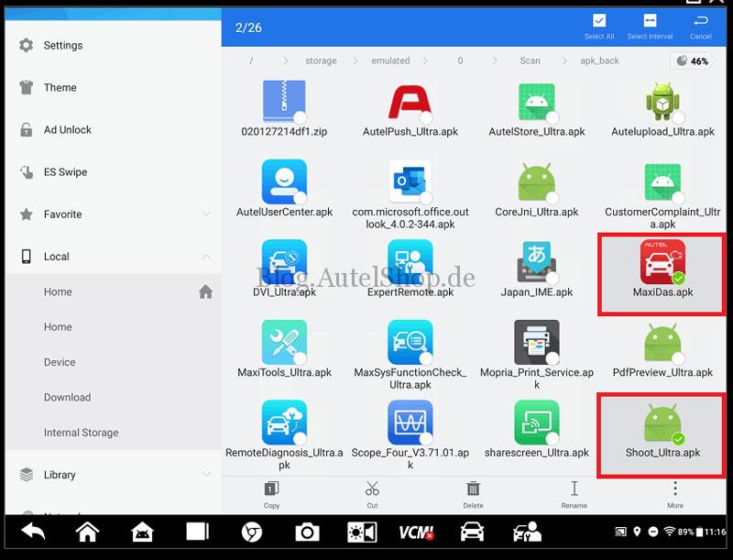The width and height of the screenshot is (733, 560).
Task: Open Ad Unlock in the sidebar
Action: 67,130
